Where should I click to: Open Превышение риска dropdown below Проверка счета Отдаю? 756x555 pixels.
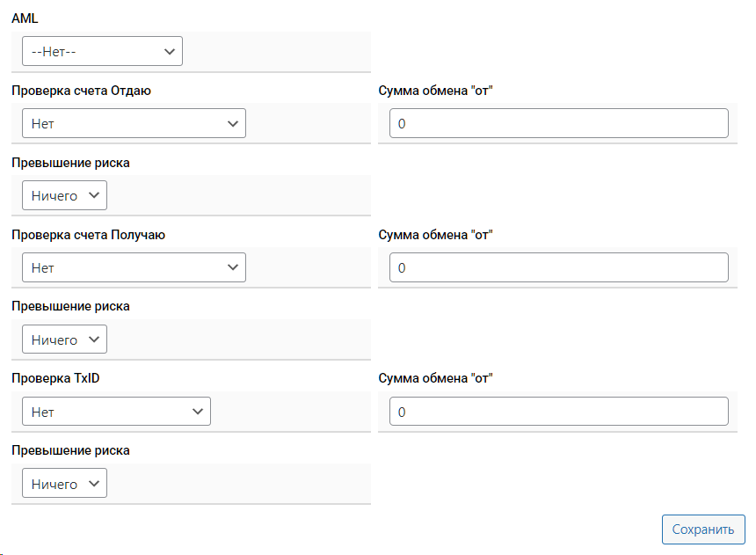[64, 196]
